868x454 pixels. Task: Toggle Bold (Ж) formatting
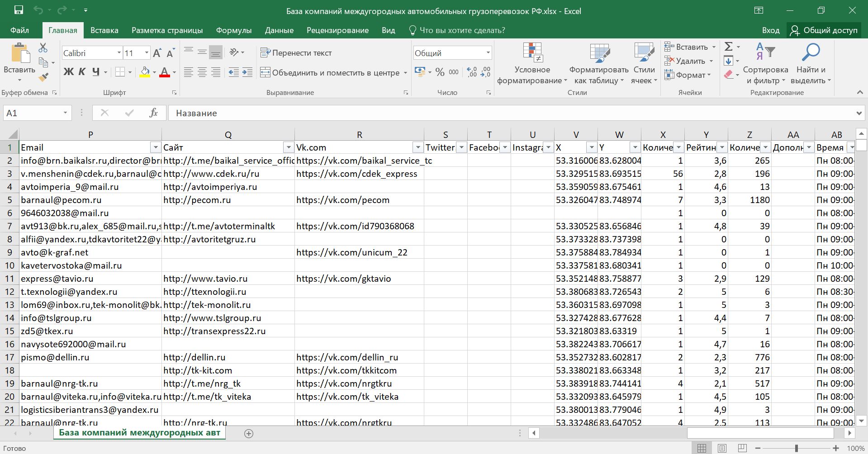coord(68,72)
